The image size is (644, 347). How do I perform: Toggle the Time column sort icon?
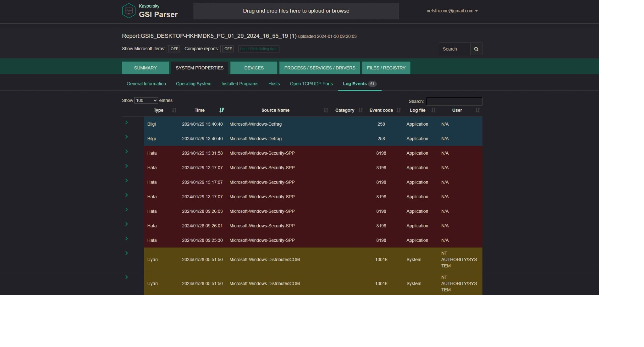pos(222,110)
